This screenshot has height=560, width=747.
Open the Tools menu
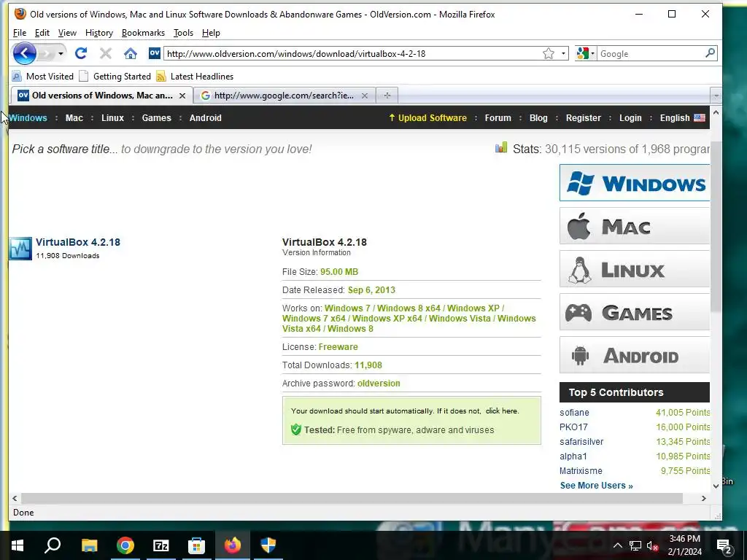[183, 33]
